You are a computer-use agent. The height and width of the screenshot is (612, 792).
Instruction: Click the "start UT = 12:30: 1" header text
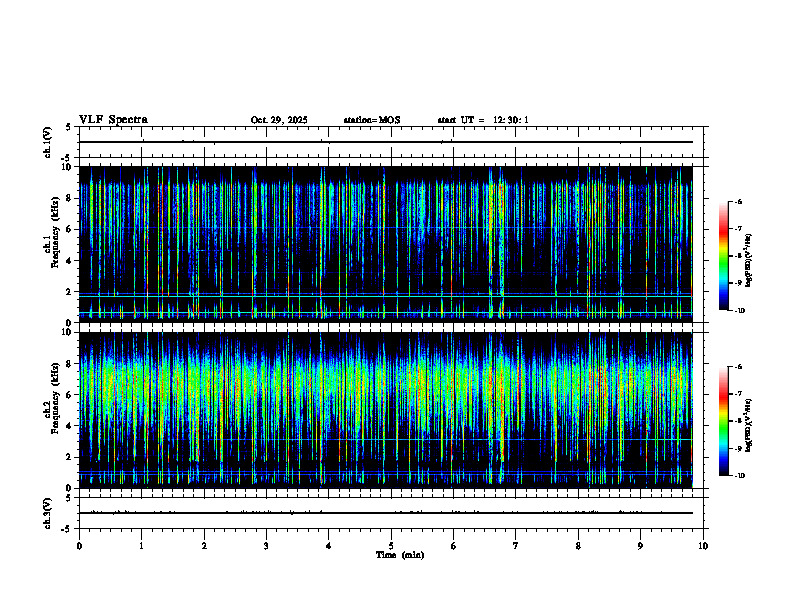(483, 120)
